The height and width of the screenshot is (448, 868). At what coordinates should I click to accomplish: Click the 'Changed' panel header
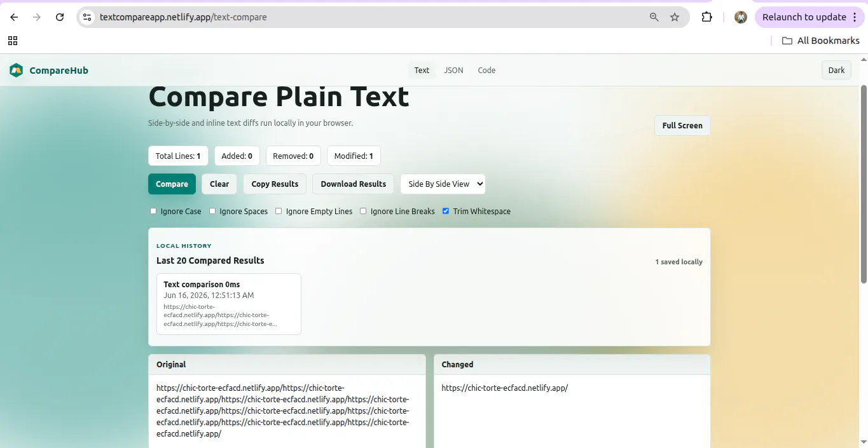click(x=572, y=365)
